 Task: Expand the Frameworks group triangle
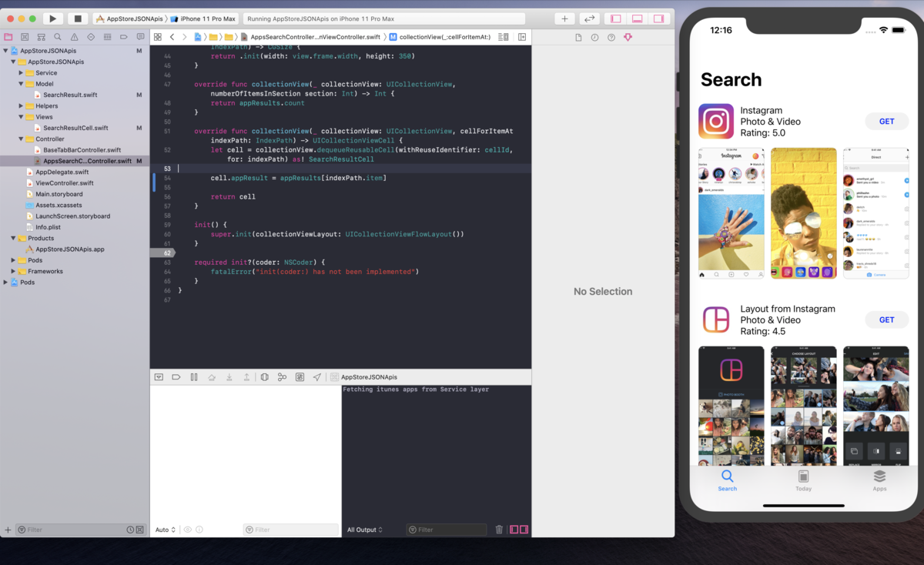[x=13, y=272]
